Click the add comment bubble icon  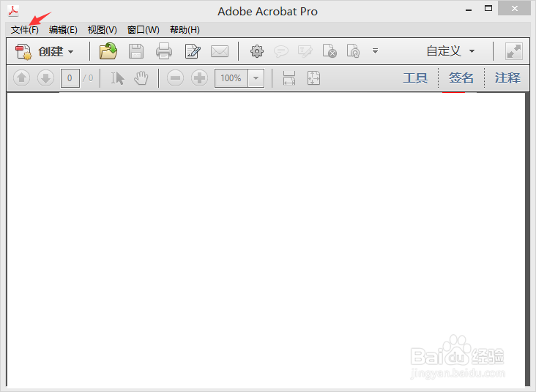(281, 52)
